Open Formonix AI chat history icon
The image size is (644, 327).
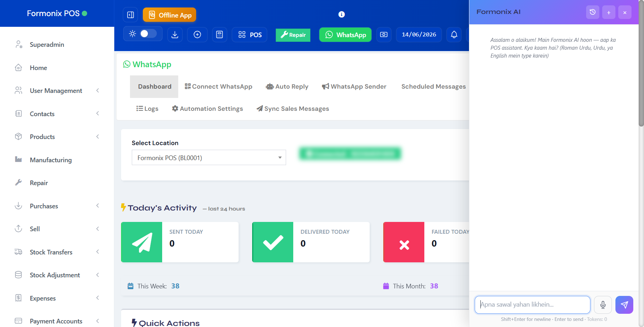tap(593, 12)
